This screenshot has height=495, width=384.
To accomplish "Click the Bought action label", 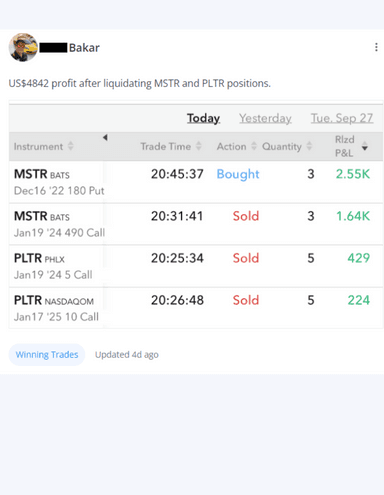I will (238, 174).
